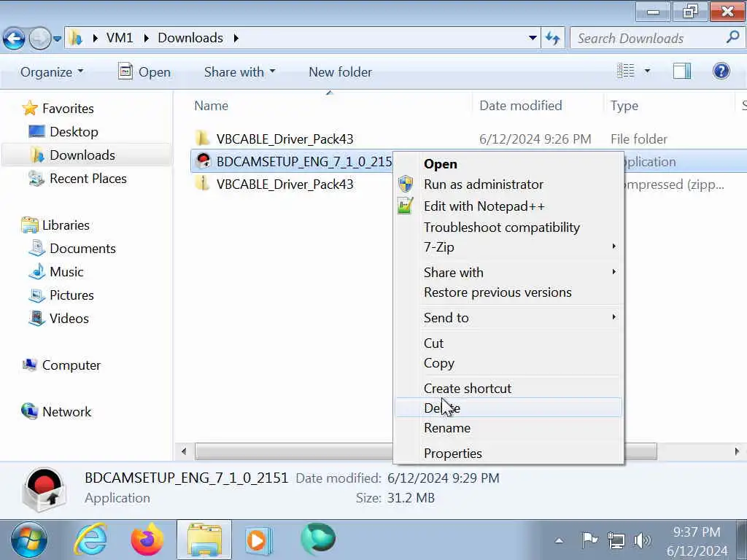Open Videos library
Image resolution: width=747 pixels, height=560 pixels.
(x=59, y=319)
